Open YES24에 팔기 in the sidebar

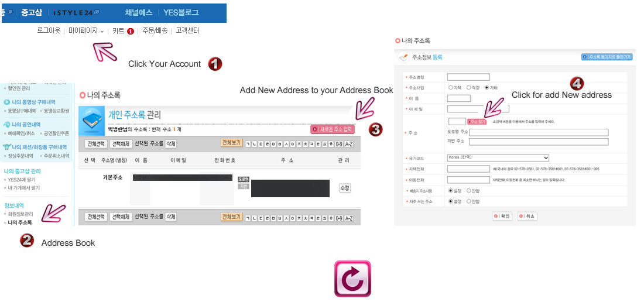(x=20, y=180)
